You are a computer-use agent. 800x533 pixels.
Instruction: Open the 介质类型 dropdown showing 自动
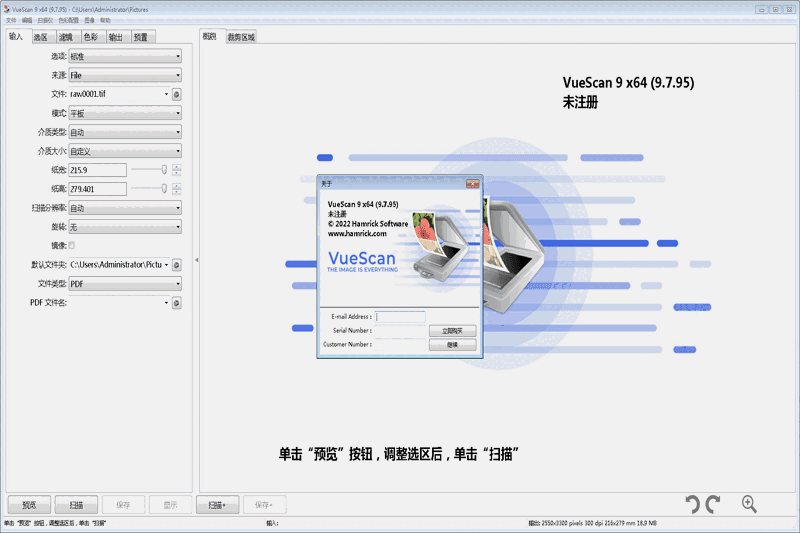pyautogui.click(x=125, y=132)
